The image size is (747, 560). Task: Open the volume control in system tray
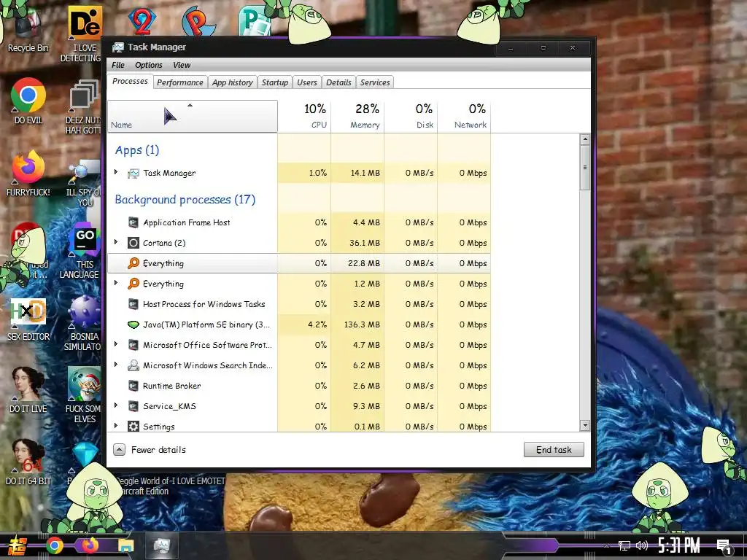[x=642, y=545]
